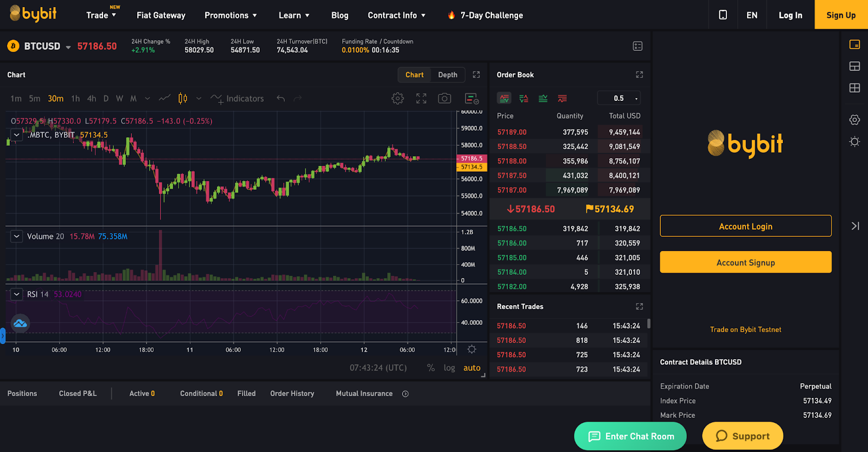The width and height of the screenshot is (868, 452).
Task: Toggle auto scale on chart
Action: [472, 367]
